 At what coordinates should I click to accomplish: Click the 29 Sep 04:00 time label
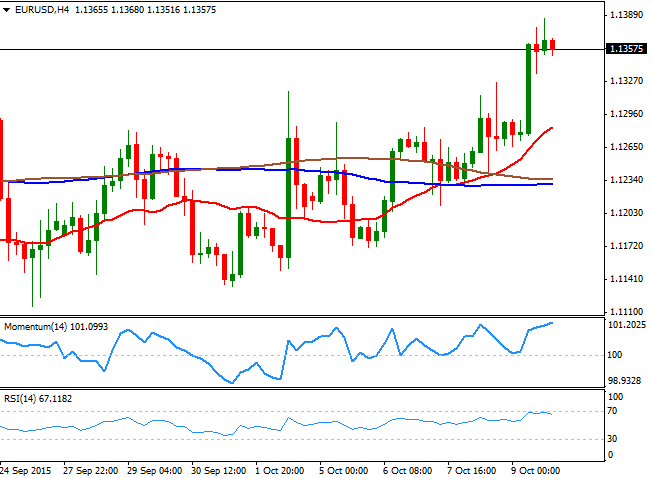tap(155, 470)
